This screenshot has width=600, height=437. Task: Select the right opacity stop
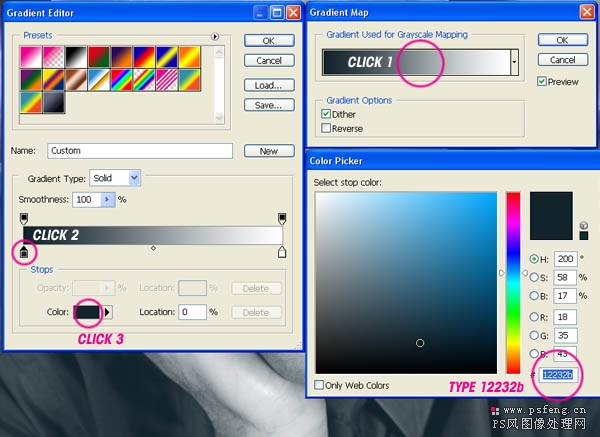282,218
